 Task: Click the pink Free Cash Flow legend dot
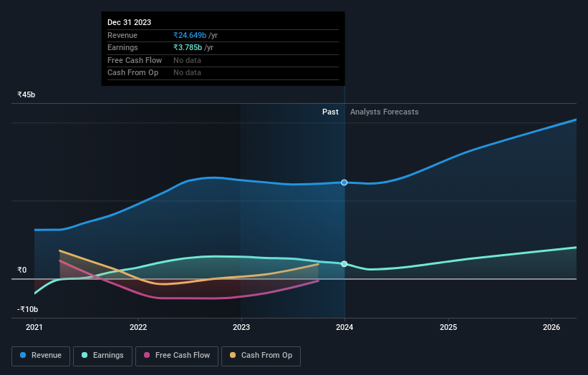pos(147,355)
